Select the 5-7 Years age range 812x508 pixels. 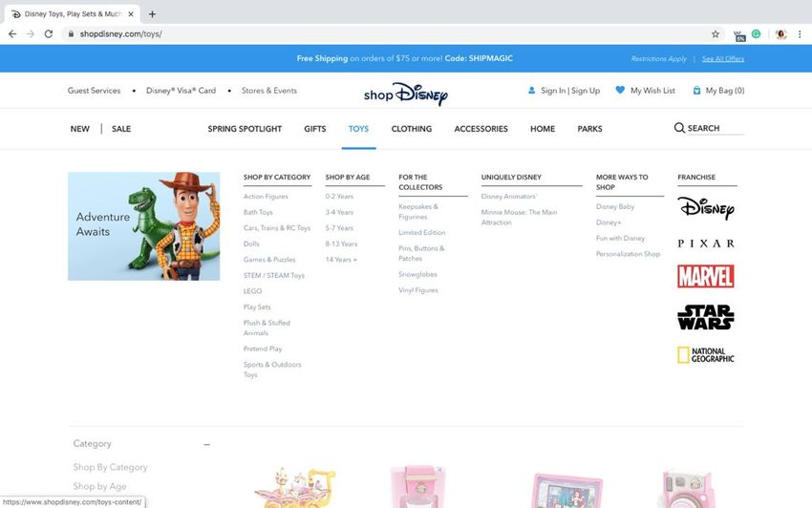point(339,228)
